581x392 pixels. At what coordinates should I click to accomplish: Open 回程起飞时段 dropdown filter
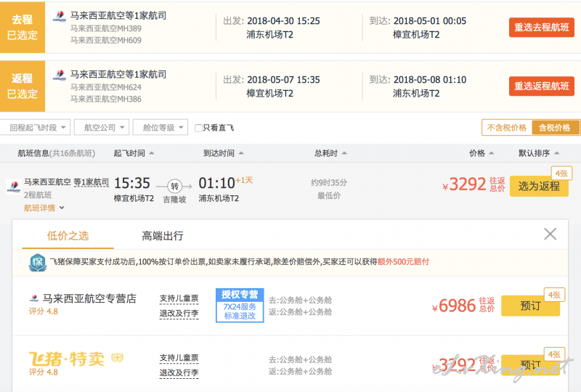click(x=35, y=128)
